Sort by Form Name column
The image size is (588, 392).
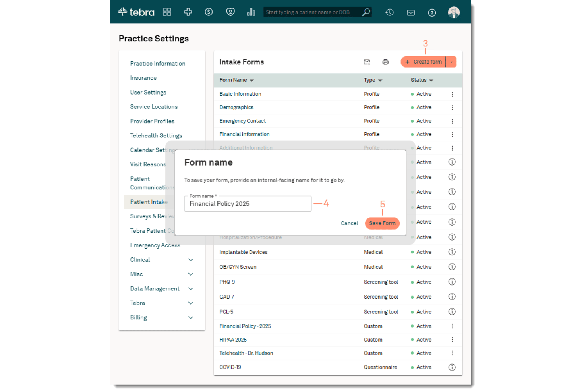click(x=236, y=80)
